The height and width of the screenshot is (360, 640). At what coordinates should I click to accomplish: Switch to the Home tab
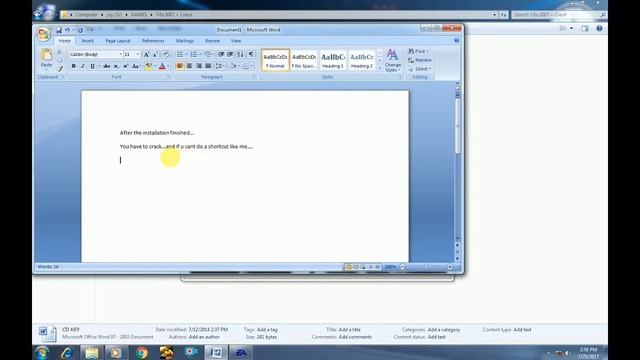pyautogui.click(x=64, y=41)
